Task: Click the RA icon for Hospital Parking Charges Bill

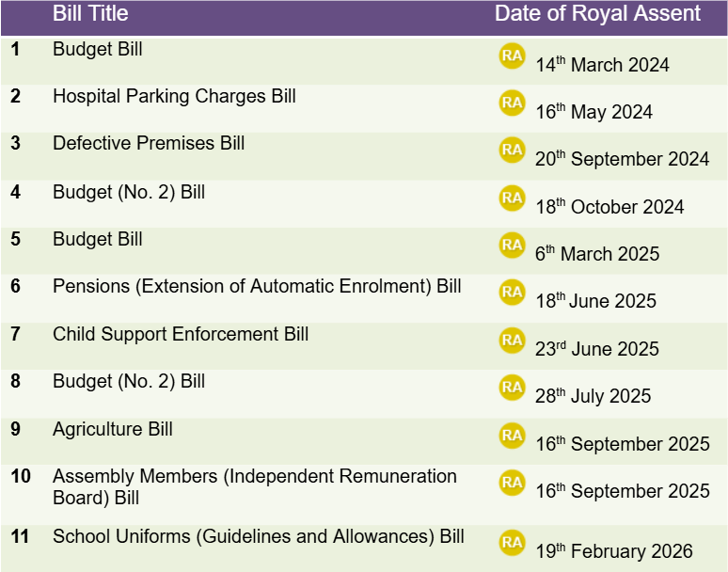Action: (512, 103)
